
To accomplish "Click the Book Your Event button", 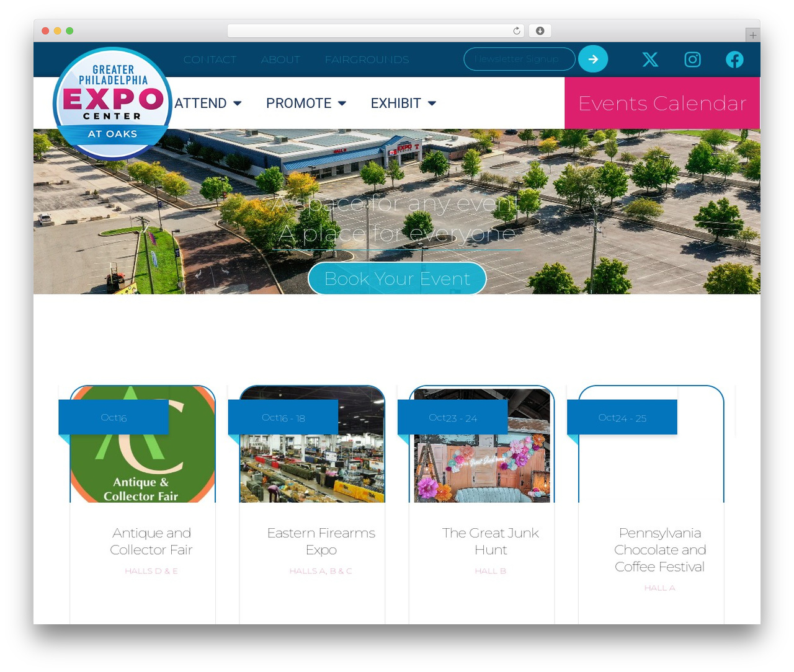I will [x=397, y=278].
